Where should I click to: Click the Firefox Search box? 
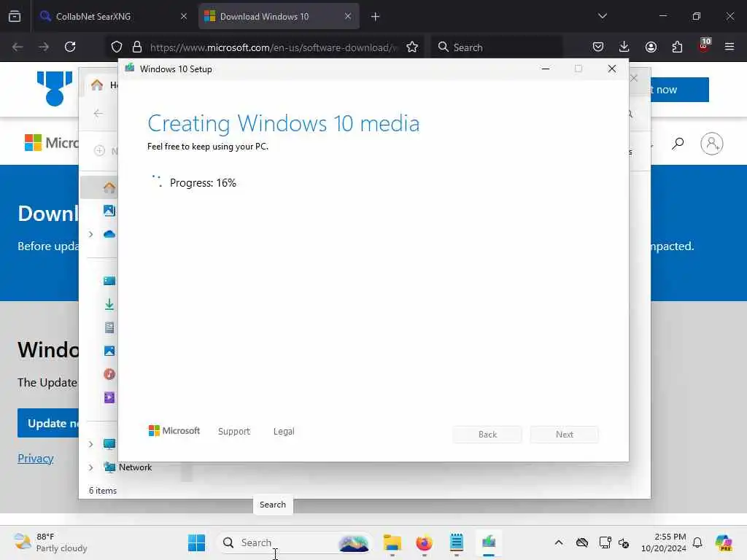[x=498, y=47]
